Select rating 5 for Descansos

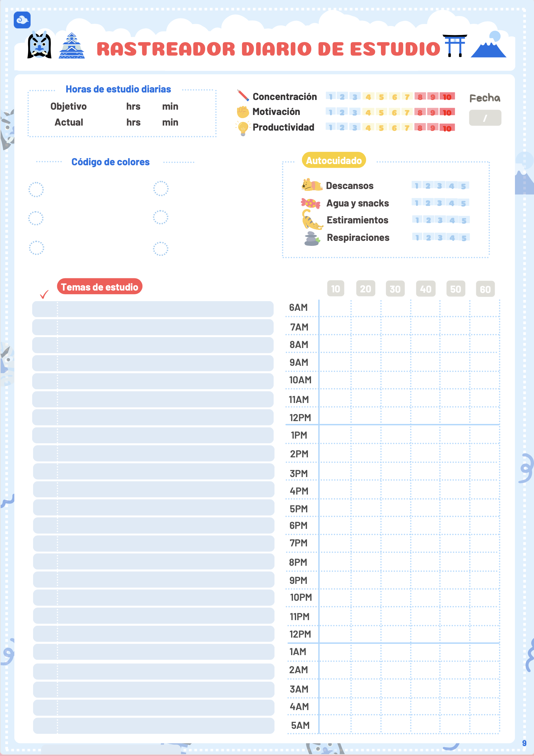(x=463, y=186)
